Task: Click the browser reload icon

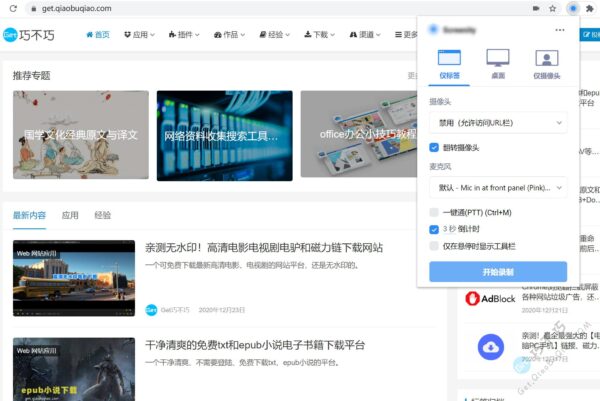Action: (9, 8)
